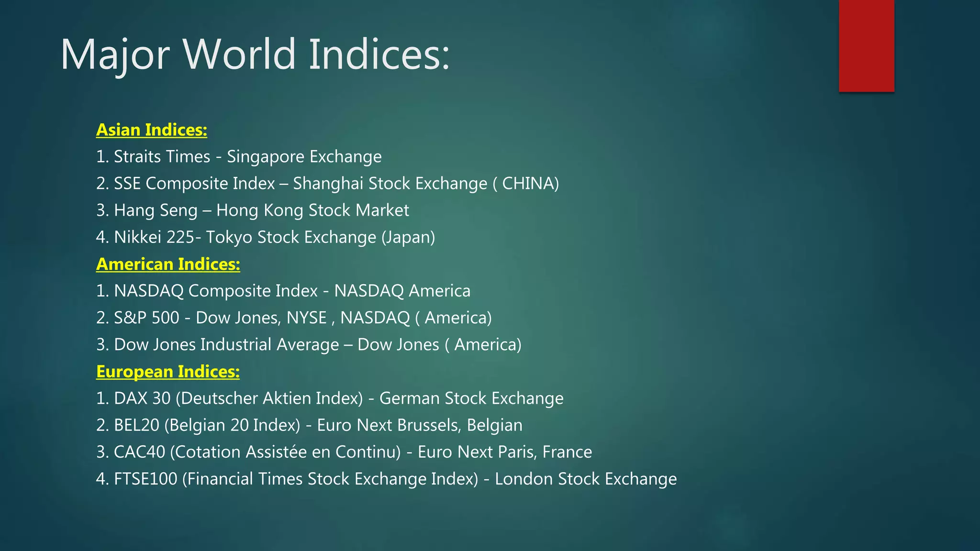
Task: Click the 'S&P 500 - Dow Jones, NYSE' line
Action: tap(294, 318)
